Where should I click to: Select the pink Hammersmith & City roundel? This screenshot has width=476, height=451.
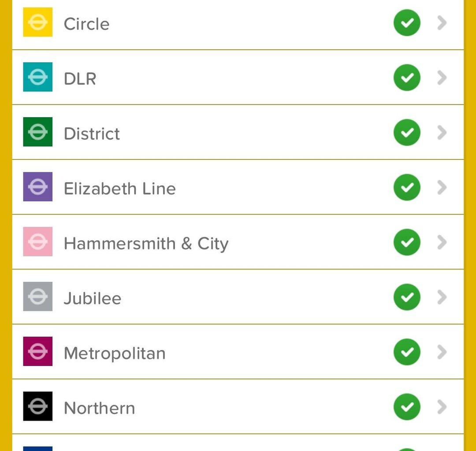[x=37, y=242]
